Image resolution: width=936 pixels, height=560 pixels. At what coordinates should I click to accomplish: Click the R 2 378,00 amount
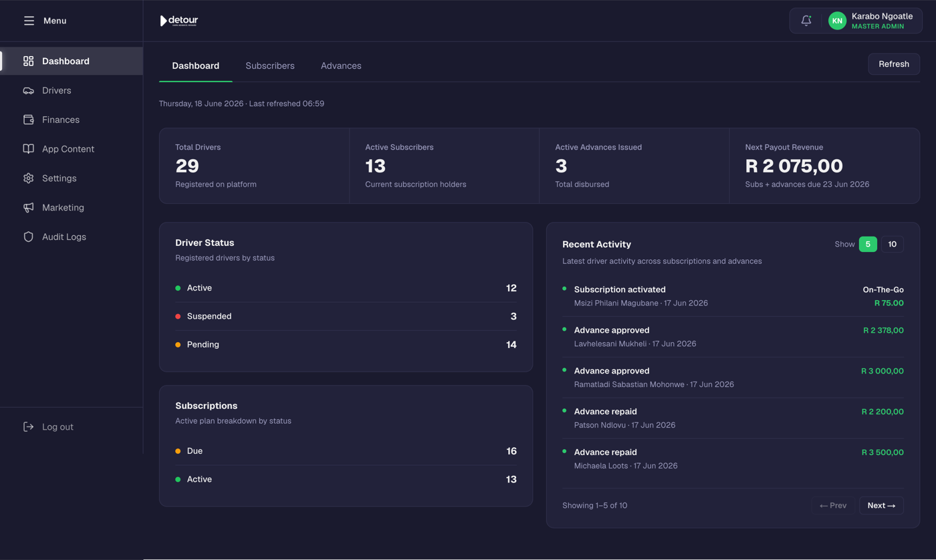pos(883,330)
